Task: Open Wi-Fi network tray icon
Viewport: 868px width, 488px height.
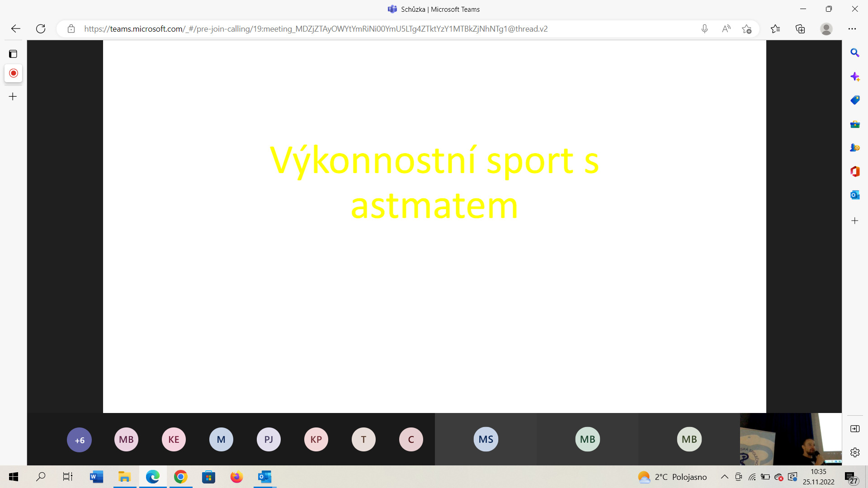Action: 752,477
